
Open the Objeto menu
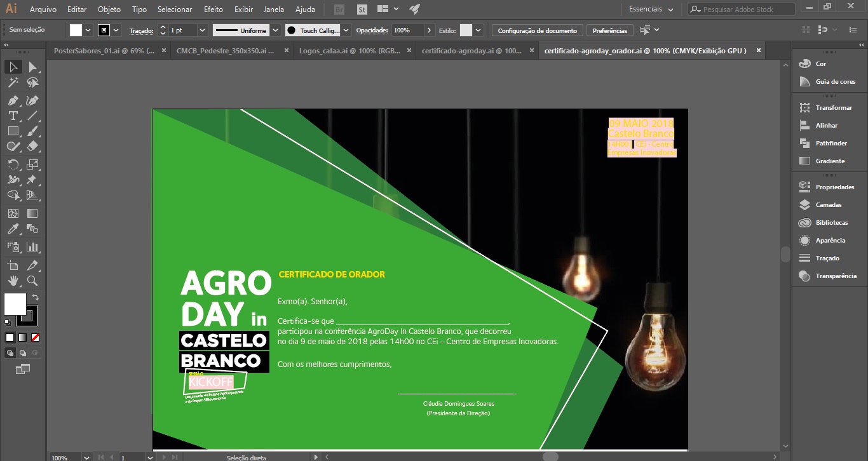109,10
